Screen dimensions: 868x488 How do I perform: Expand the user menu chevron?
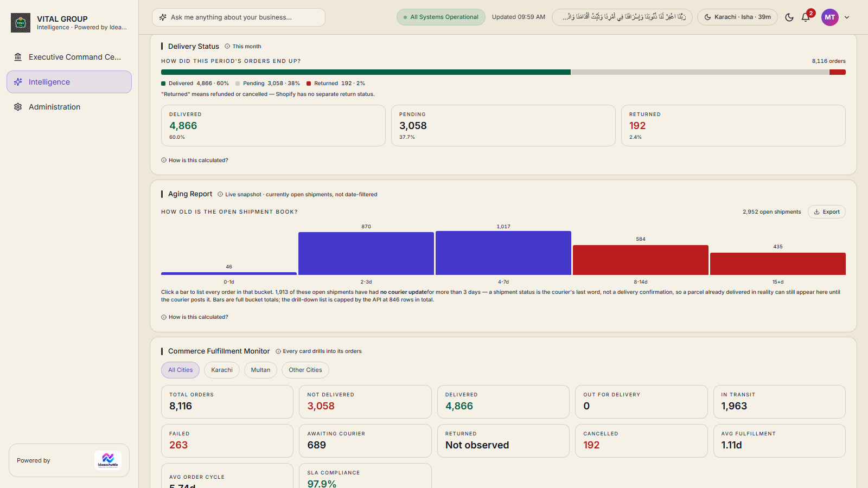coord(847,17)
